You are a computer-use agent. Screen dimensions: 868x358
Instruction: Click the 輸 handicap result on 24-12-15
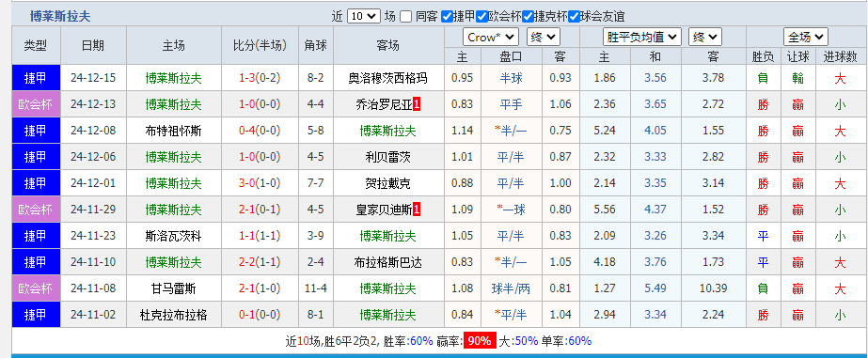click(797, 78)
